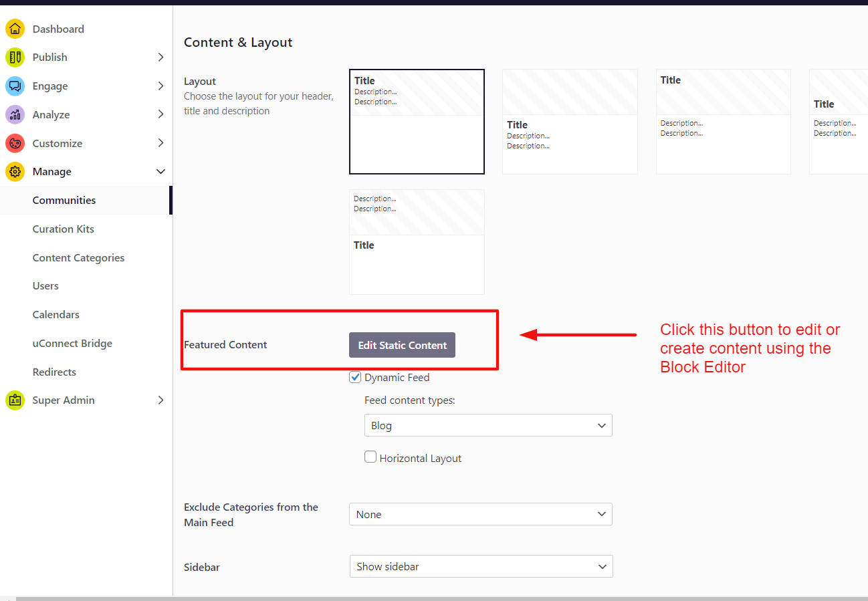Click the Publish pencil-ruler icon
The image size is (868, 601).
coord(15,57)
